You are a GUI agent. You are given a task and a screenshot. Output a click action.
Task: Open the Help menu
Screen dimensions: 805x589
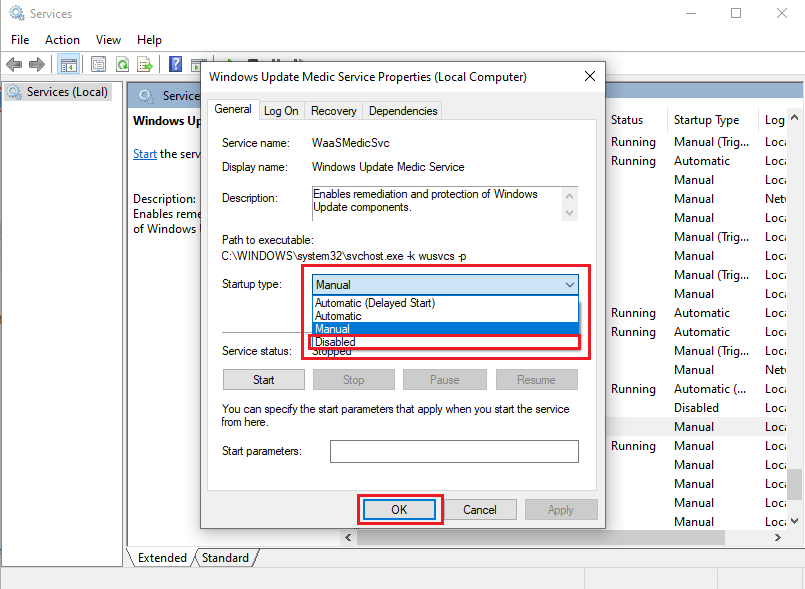149,40
